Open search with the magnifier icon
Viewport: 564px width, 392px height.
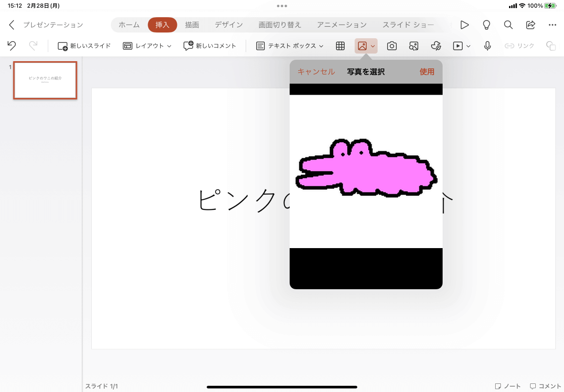pos(508,24)
